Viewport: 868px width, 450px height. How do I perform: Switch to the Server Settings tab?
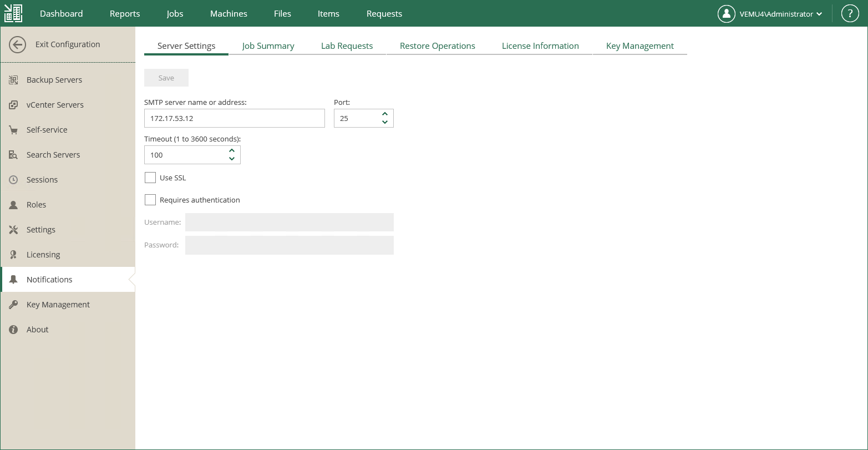pyautogui.click(x=186, y=46)
